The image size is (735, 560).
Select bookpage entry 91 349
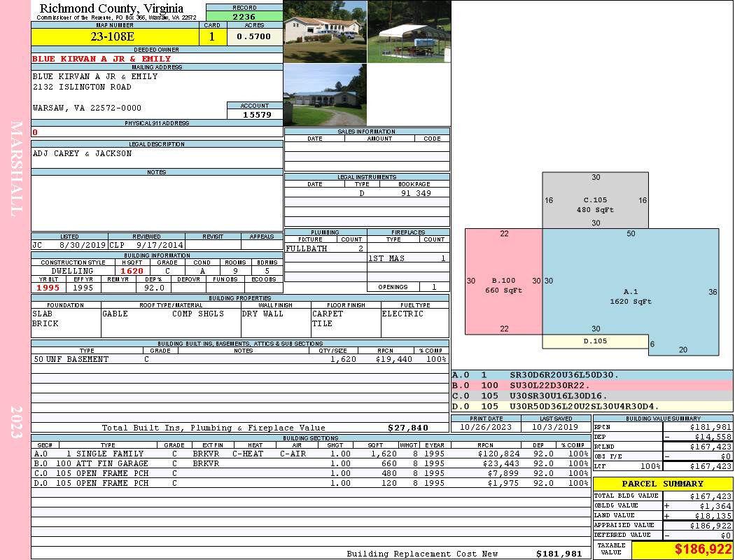pos(416,193)
